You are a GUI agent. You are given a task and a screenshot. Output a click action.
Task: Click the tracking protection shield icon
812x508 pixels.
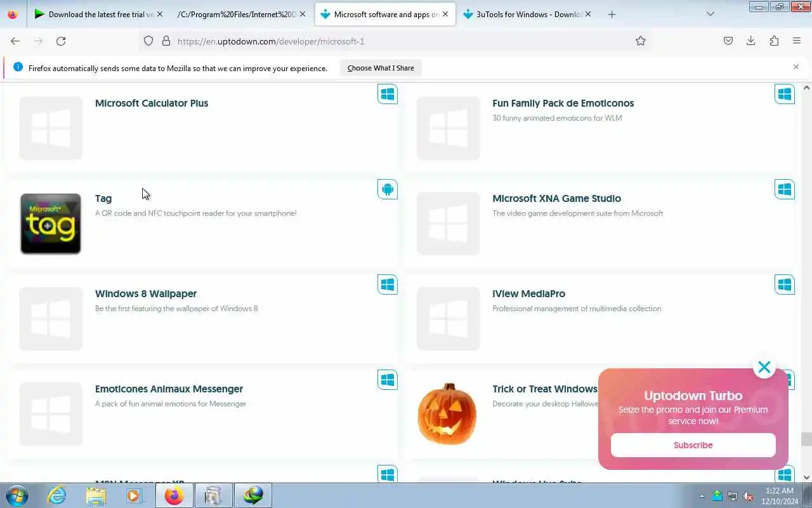[148, 41]
